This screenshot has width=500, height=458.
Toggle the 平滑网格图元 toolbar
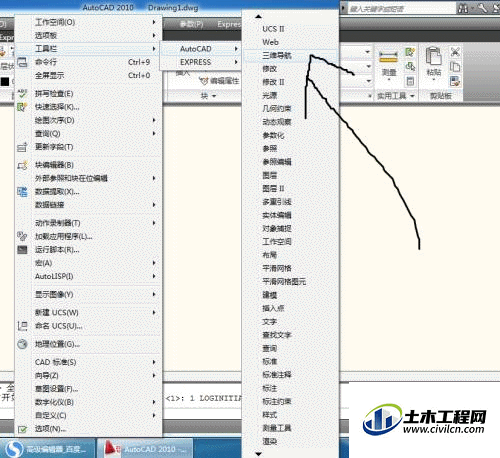pyautogui.click(x=290, y=282)
